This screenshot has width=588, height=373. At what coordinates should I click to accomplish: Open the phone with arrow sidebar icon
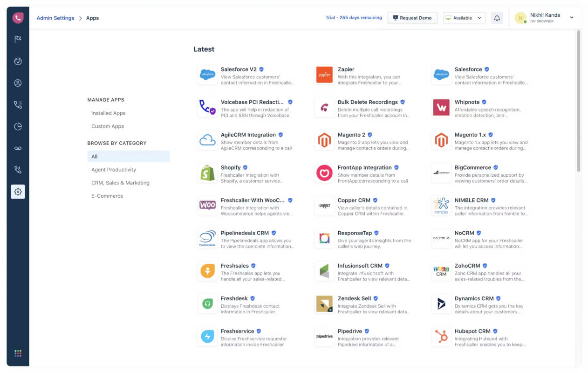tap(18, 170)
